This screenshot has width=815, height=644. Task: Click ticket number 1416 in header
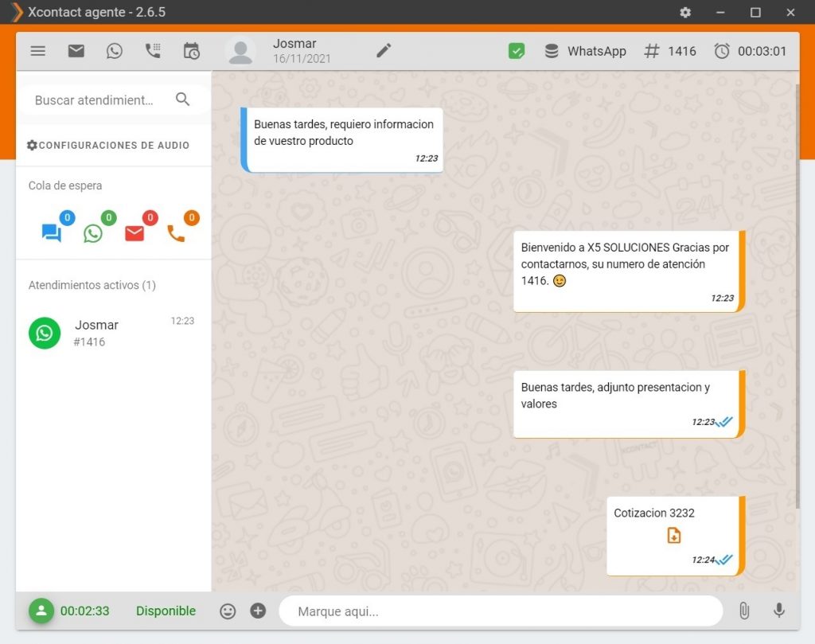682,51
